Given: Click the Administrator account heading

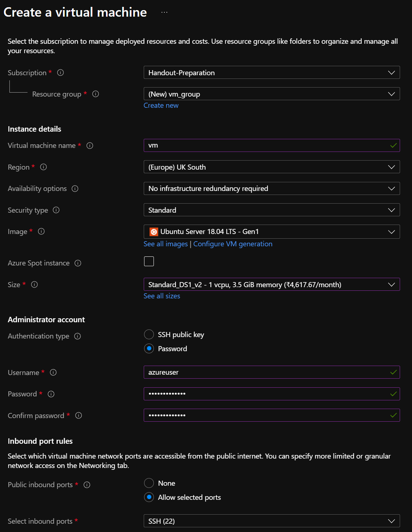Looking at the screenshot, I should pyautogui.click(x=46, y=320).
